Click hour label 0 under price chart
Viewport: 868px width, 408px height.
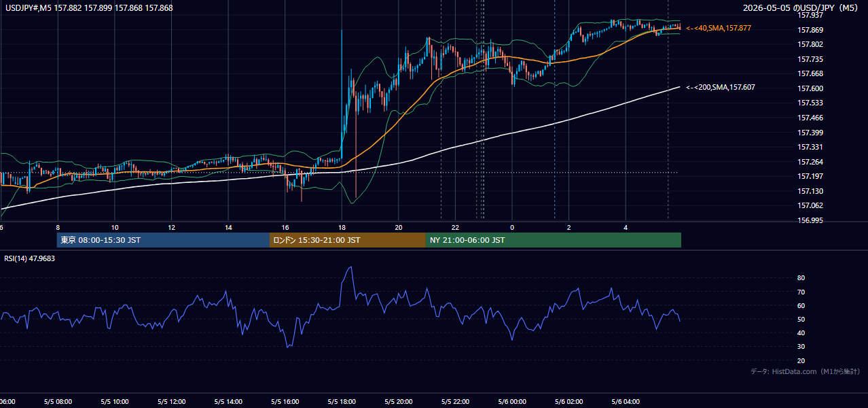(512, 227)
